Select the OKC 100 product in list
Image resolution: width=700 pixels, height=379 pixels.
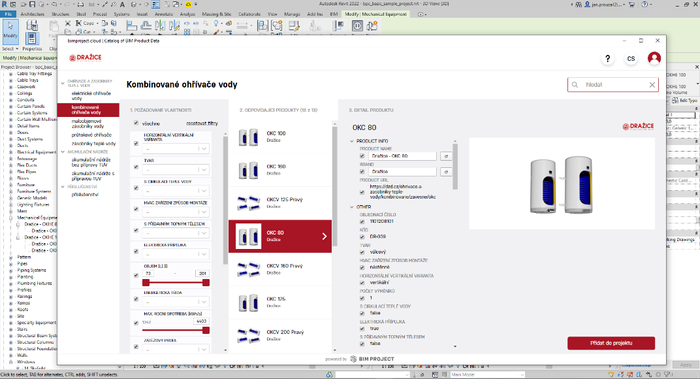tap(280, 137)
